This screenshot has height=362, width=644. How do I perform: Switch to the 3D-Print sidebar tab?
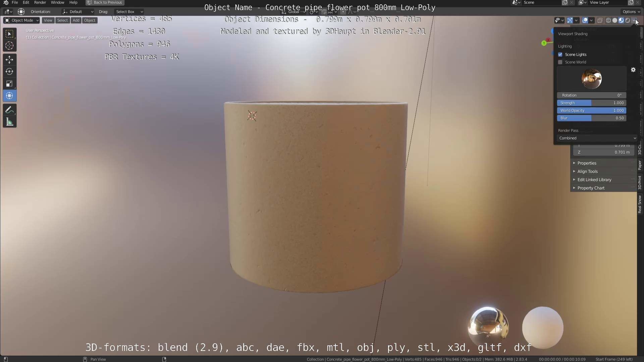[x=640, y=183]
